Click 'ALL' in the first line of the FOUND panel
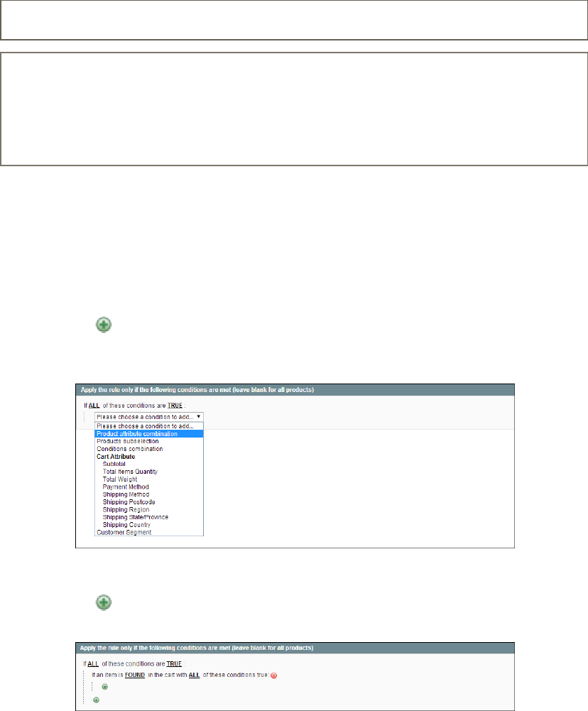The height and width of the screenshot is (711, 588). click(93, 664)
